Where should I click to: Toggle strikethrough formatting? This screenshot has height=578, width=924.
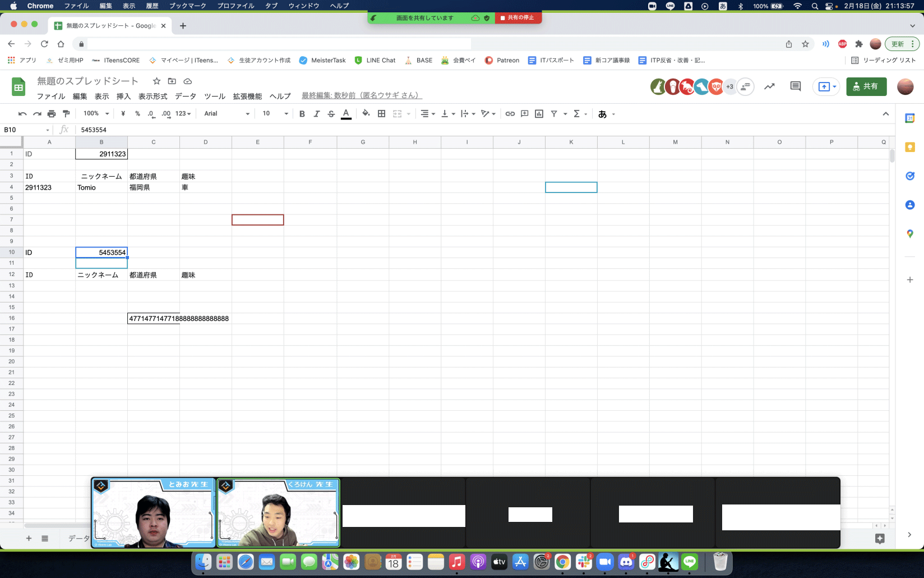331,114
